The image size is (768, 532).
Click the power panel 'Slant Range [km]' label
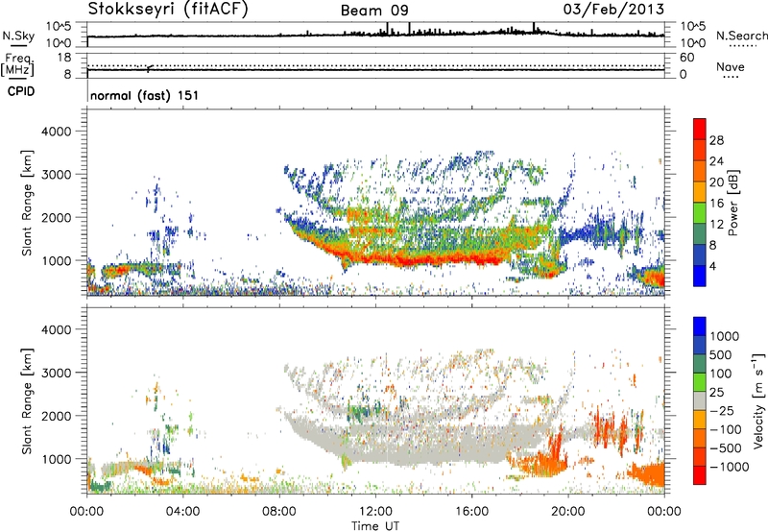[x=27, y=203]
